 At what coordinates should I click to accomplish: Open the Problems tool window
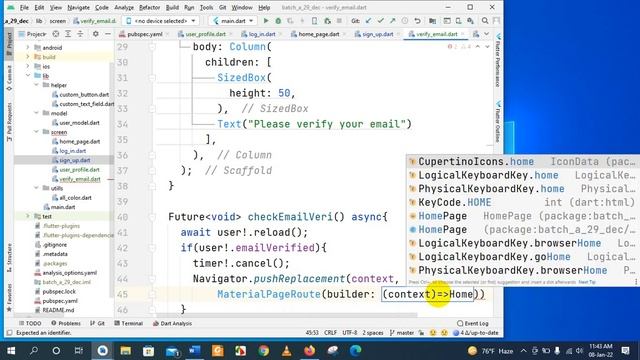coord(66,323)
